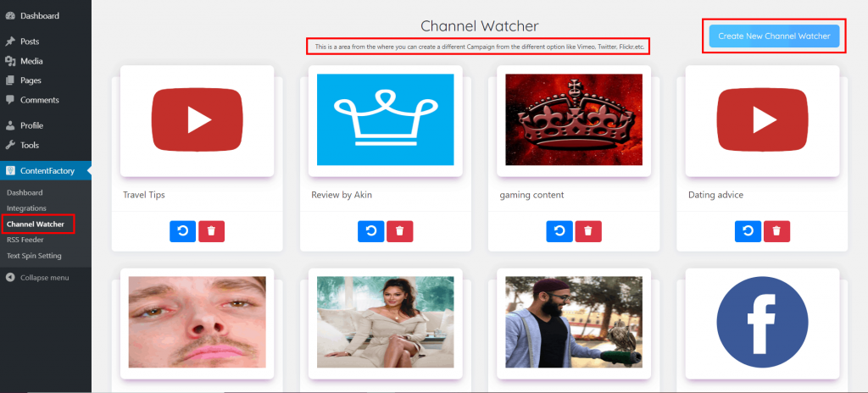868x393 pixels.
Task: Delete the Review by Akin watcher
Action: click(x=399, y=231)
